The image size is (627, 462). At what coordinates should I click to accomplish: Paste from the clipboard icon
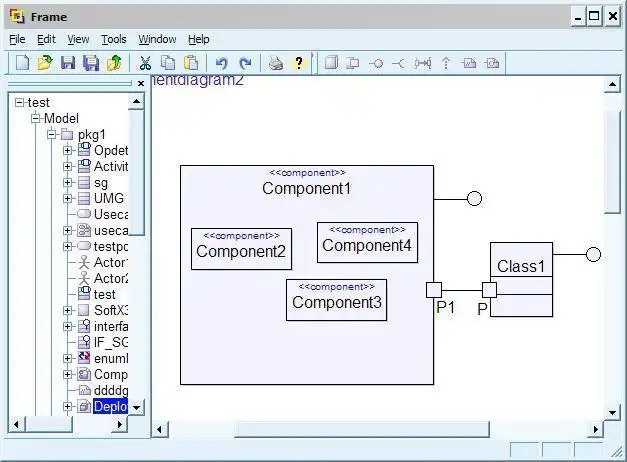pos(191,63)
